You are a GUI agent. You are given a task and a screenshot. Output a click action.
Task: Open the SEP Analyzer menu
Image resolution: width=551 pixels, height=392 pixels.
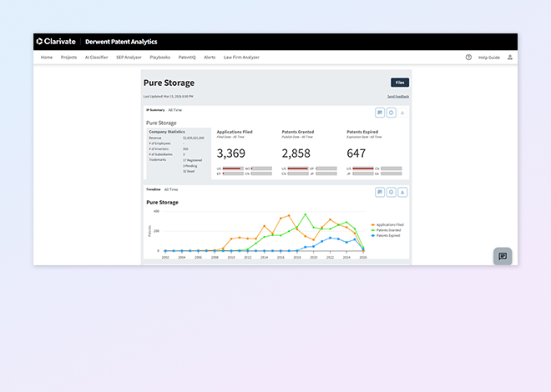tap(129, 58)
